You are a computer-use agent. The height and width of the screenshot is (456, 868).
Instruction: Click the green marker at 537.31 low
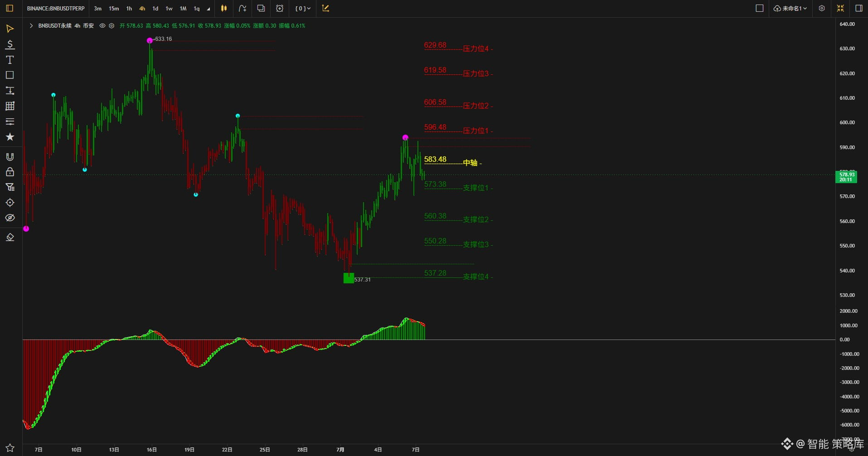[x=349, y=278]
